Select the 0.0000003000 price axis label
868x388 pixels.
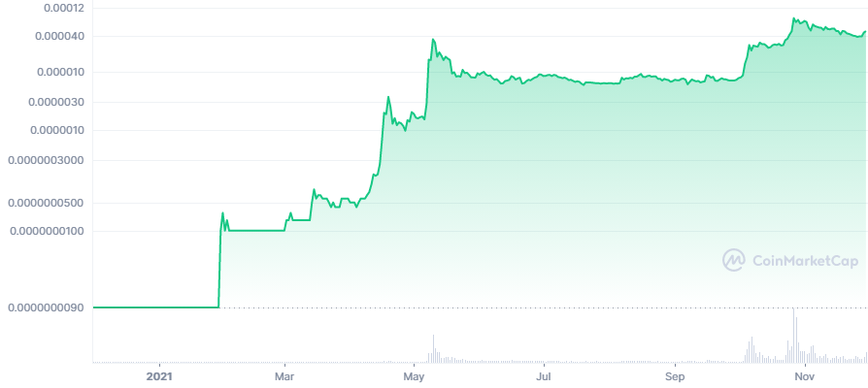coord(50,160)
